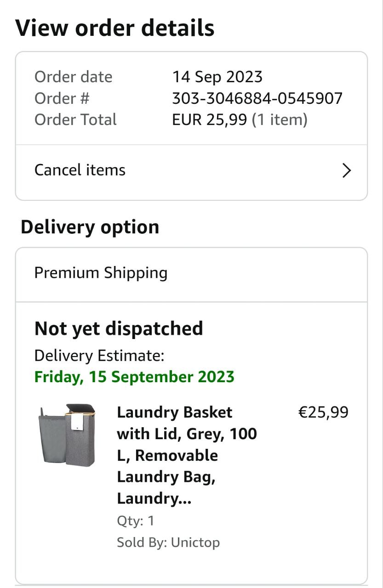Open the laundry basket product thumbnail
Image resolution: width=383 pixels, height=588 pixels.
(x=67, y=435)
